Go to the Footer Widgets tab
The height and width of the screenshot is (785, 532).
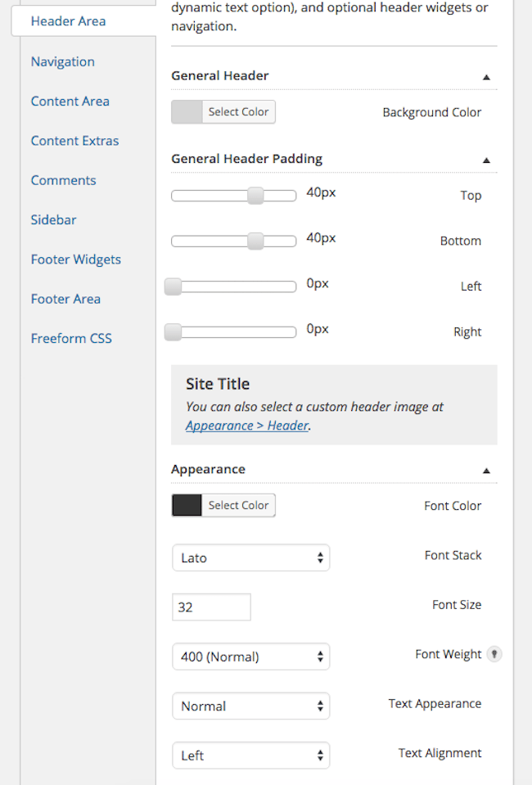(x=75, y=259)
